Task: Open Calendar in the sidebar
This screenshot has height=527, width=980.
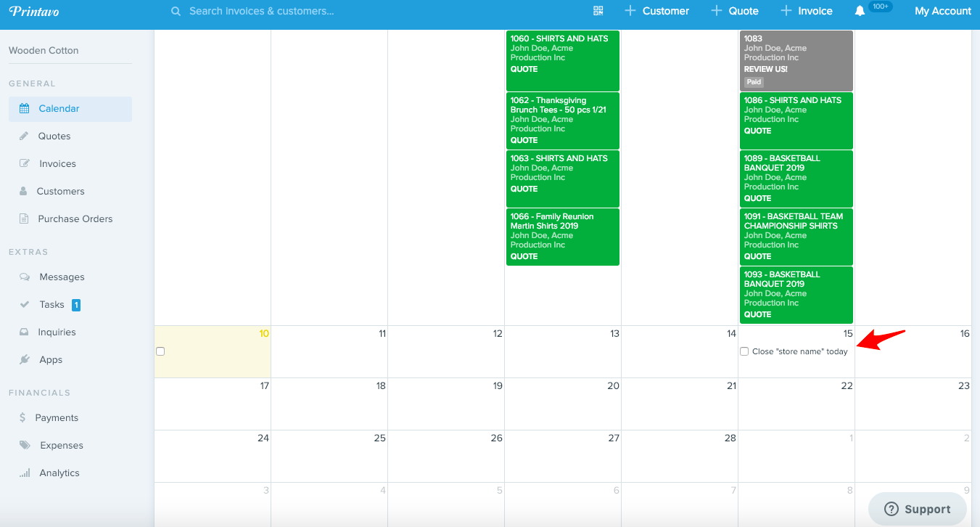Action: tap(70, 109)
